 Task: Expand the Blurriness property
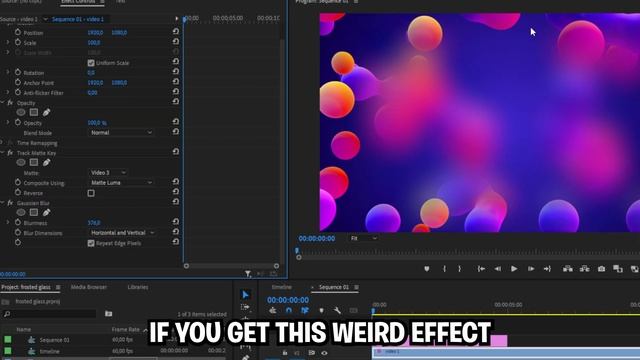7,222
